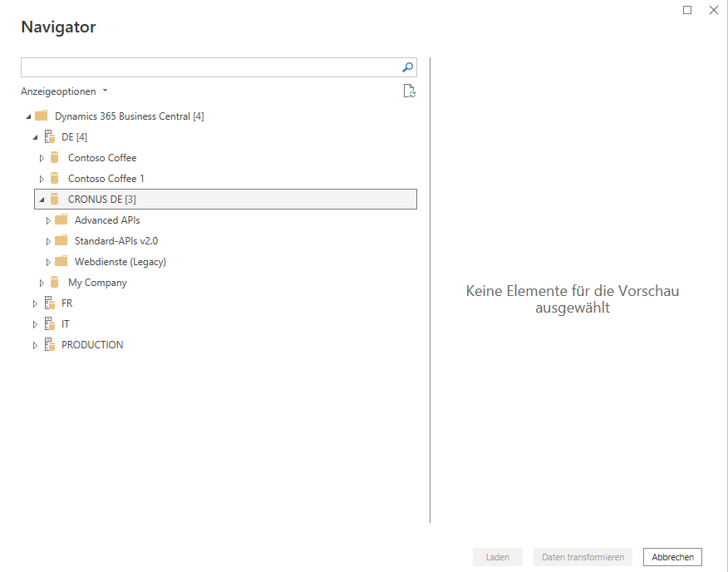Click the Webdienste (Legacy) folder icon

coord(61,261)
